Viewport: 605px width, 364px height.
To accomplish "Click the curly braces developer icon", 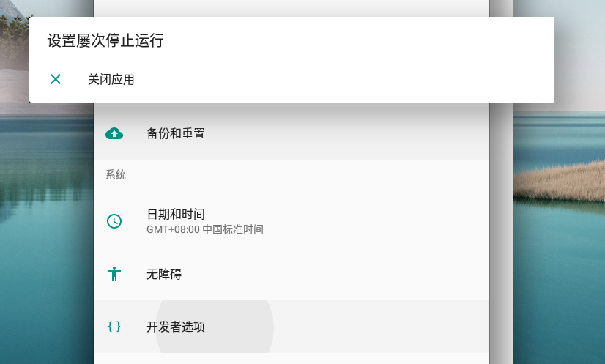I will pyautogui.click(x=114, y=327).
